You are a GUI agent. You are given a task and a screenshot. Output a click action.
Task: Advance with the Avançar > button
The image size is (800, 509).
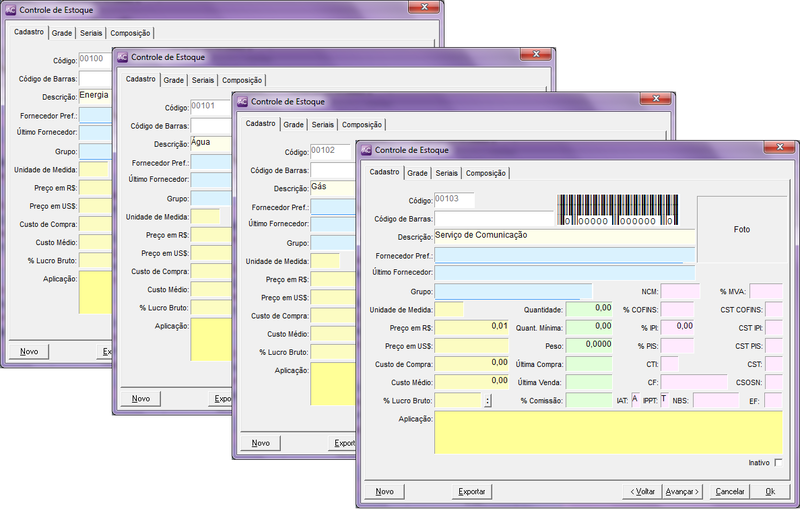click(682, 492)
